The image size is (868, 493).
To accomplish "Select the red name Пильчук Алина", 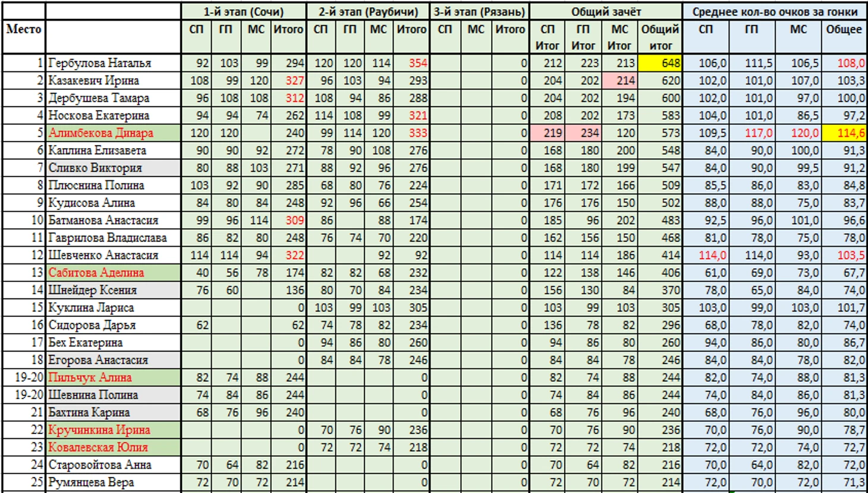I will pyautogui.click(x=113, y=378).
